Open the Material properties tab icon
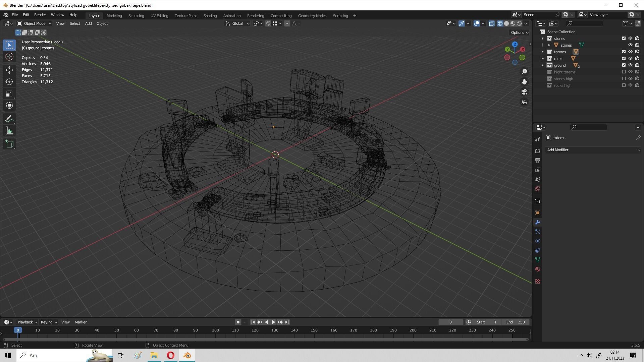644x362 pixels. (538, 269)
